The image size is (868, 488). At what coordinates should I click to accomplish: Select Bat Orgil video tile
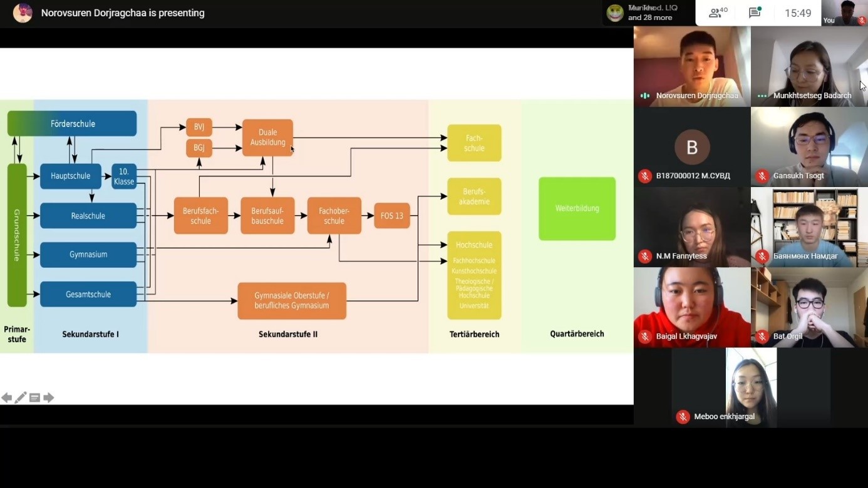coord(809,307)
